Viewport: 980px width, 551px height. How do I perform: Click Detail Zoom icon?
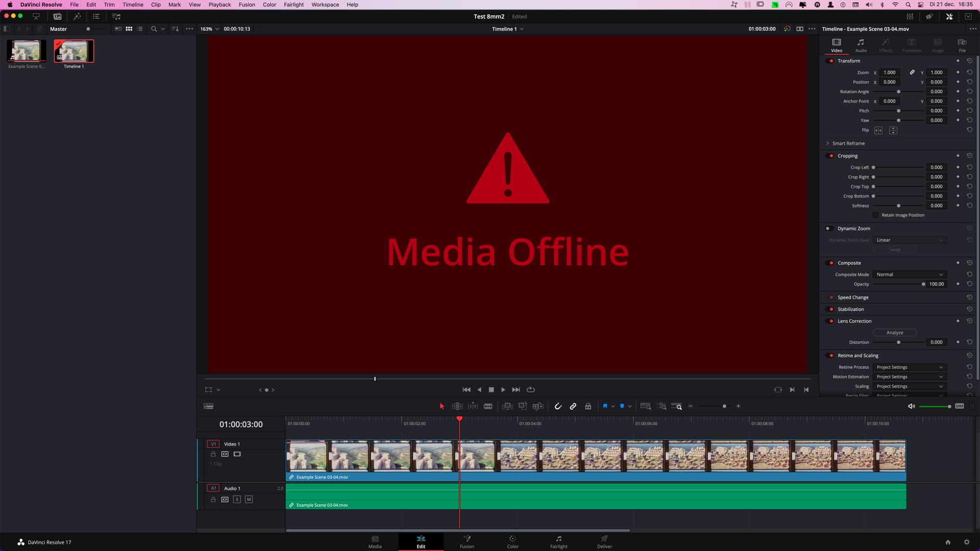pos(662,407)
